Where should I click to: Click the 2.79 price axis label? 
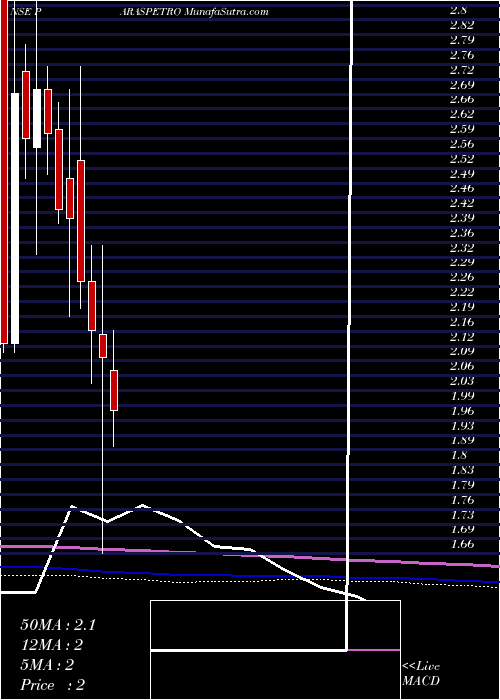462,40
